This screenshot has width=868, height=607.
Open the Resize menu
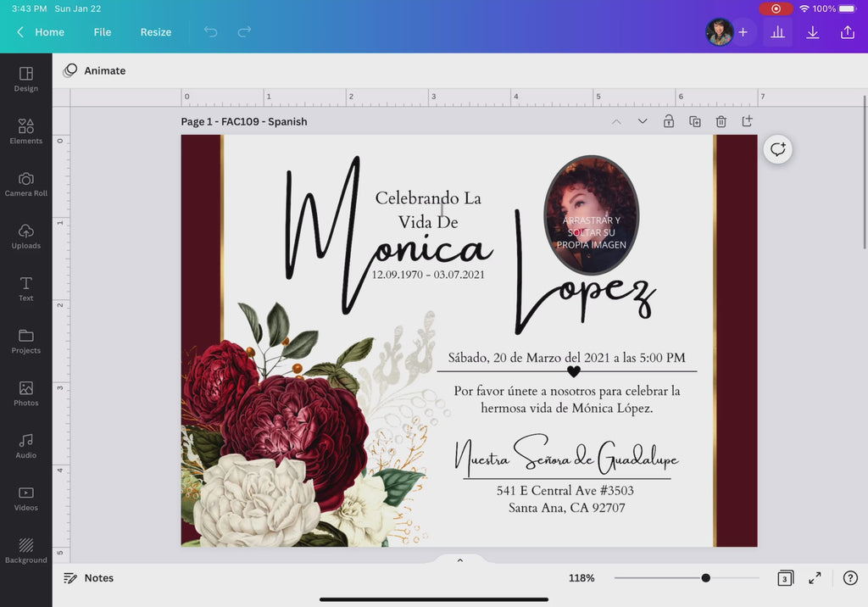tap(156, 32)
